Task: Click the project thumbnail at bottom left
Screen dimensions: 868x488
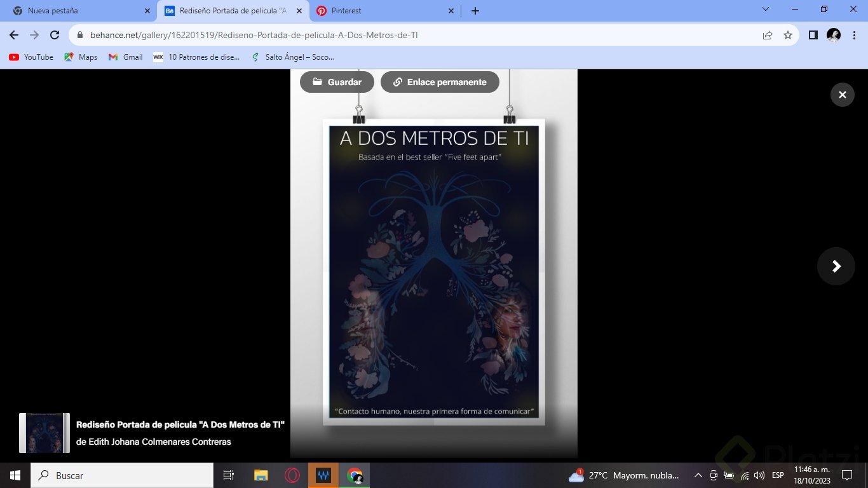Action: point(44,433)
